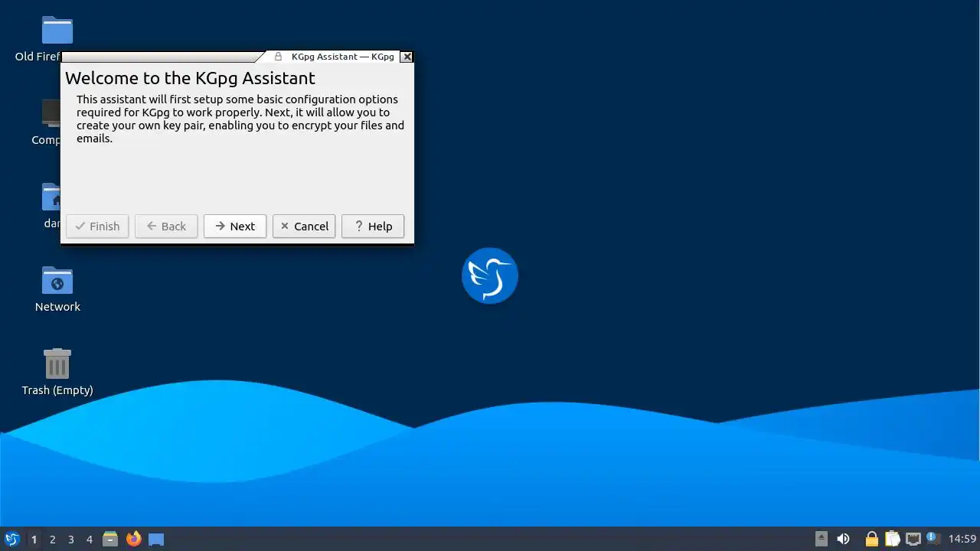The width and height of the screenshot is (980, 551).
Task: Click the show desktop panel icon
Action: pyautogui.click(x=156, y=540)
